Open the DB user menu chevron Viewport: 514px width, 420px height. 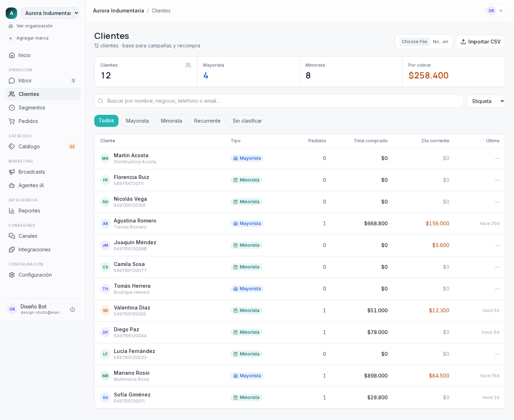point(501,11)
